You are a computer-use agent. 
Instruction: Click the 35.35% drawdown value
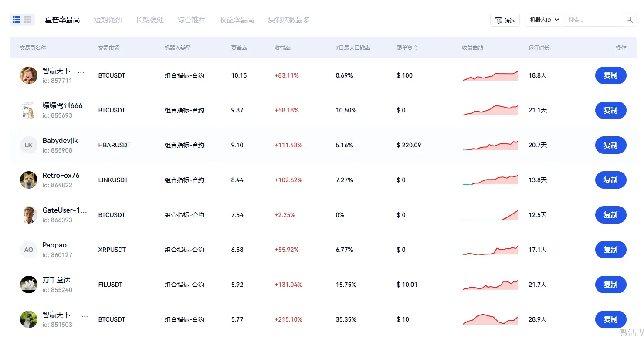point(346,319)
